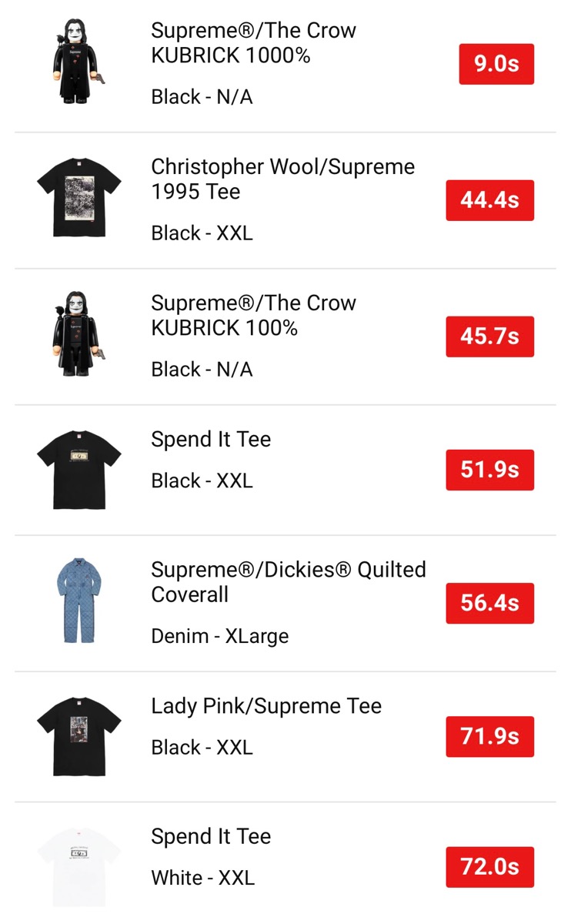Click the 56.4s sellout badge
571x924 pixels.
click(x=489, y=603)
